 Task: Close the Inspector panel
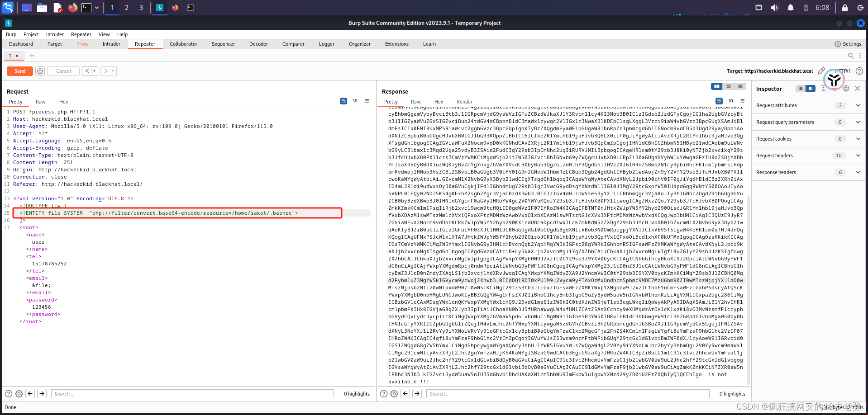(857, 89)
